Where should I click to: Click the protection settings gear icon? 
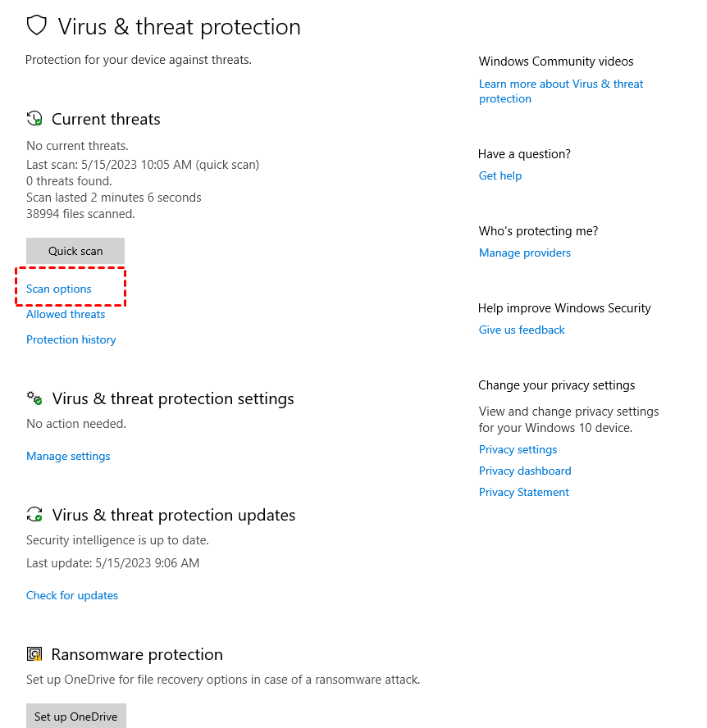point(34,398)
